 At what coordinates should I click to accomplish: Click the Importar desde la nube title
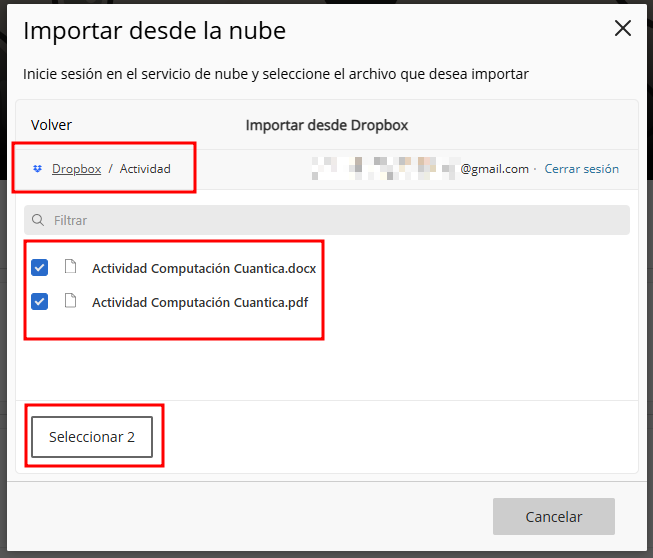point(154,31)
